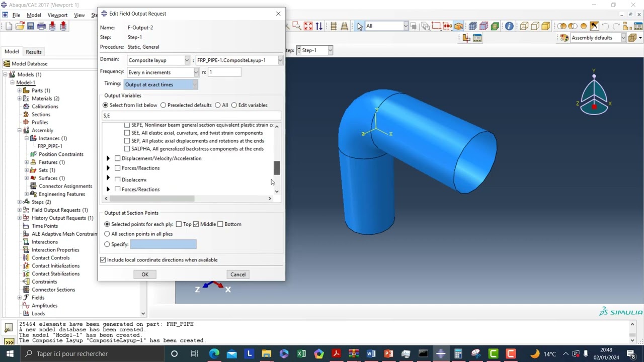Viewport: 644px width, 362px height.
Task: Select FRP_PIPE-1 instance in model tree
Action: click(50, 146)
